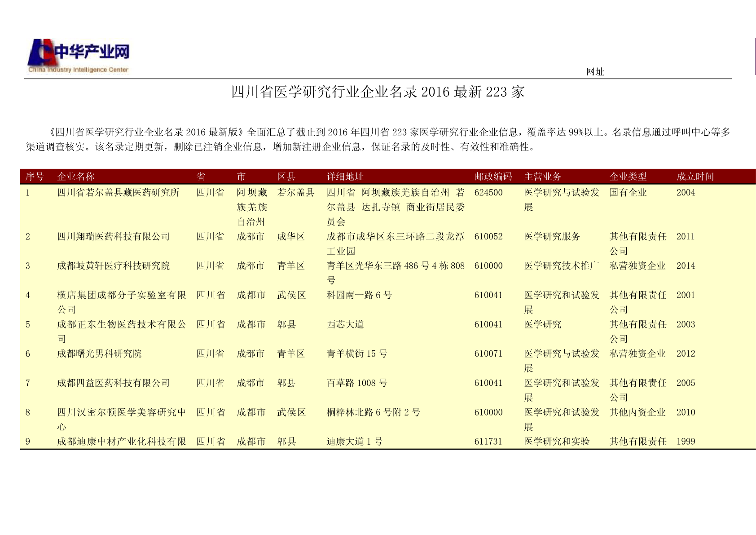This screenshot has width=756, height=535.
Task: Select the 序号 column header
Action: click(x=35, y=177)
